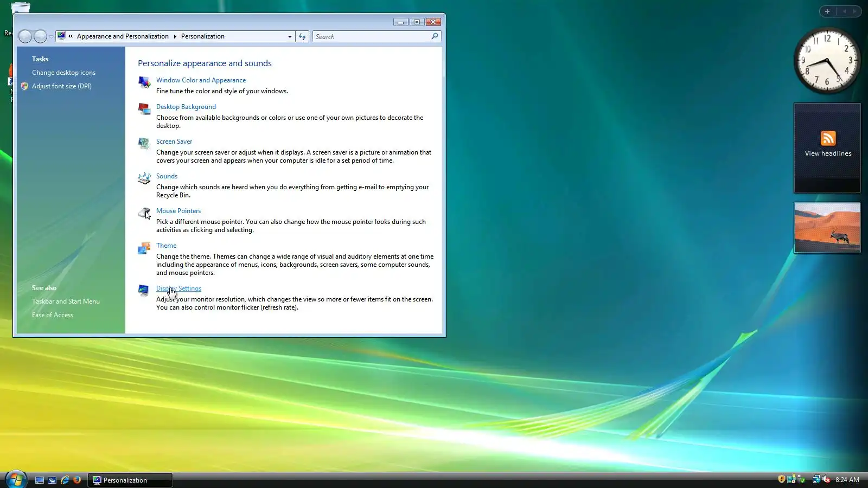The height and width of the screenshot is (488, 868).
Task: Click Show Desktop in Quick Launch
Action: pos(40,480)
